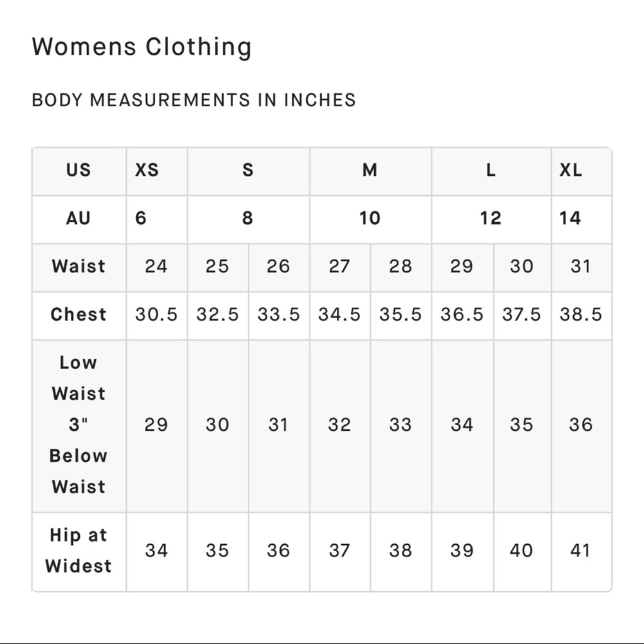Click the chest measurement 35.5 cell
The height and width of the screenshot is (644, 644).
[x=400, y=315]
